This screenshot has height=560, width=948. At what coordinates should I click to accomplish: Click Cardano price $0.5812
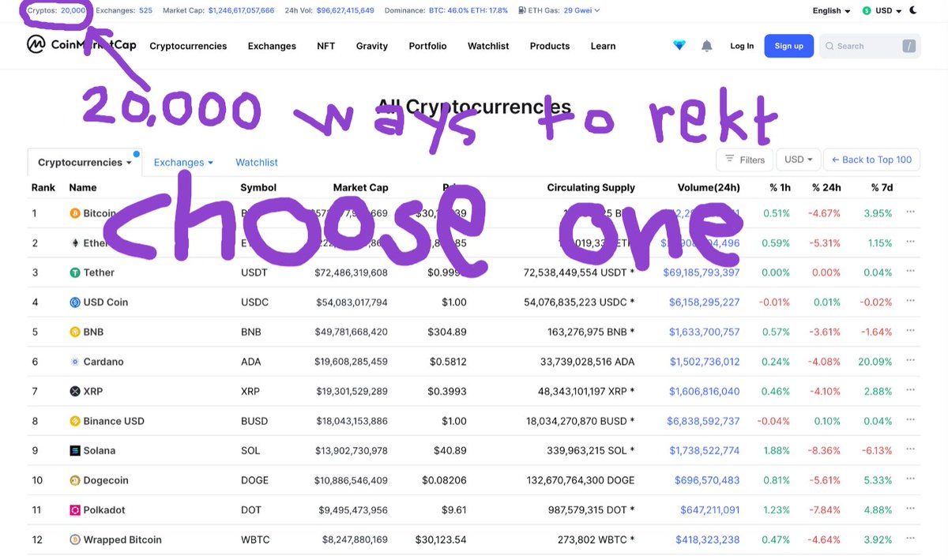click(449, 362)
